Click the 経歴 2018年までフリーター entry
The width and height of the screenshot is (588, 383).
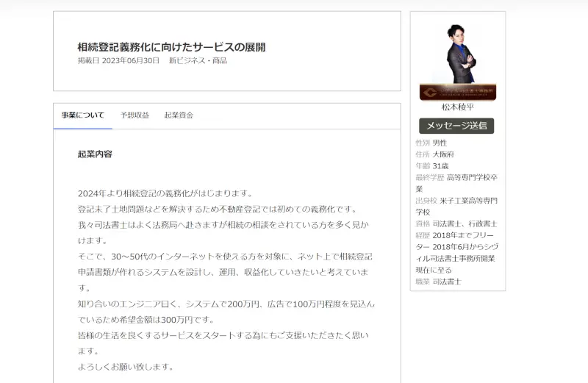(456, 253)
